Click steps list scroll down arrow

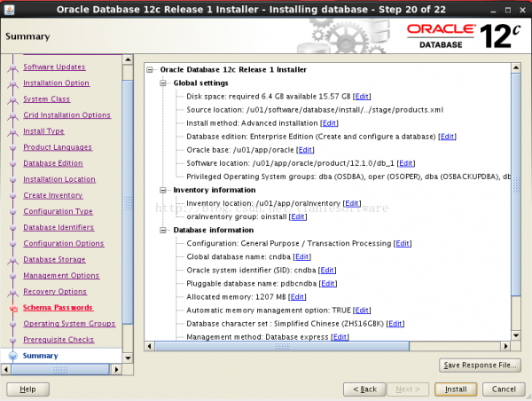[x=128, y=358]
